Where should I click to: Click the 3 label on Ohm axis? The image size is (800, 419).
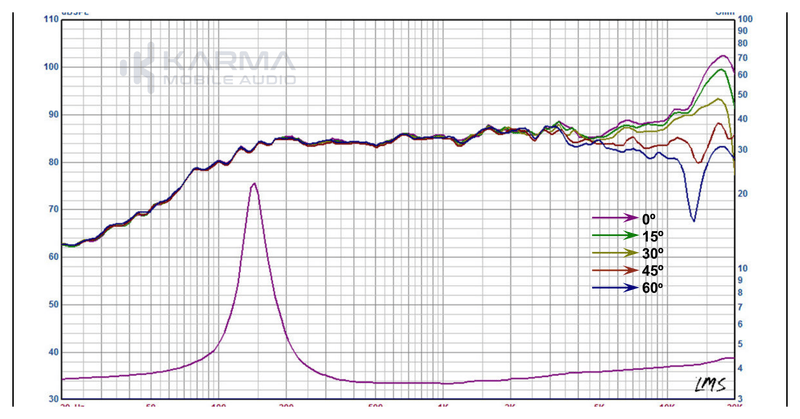pos(740,399)
